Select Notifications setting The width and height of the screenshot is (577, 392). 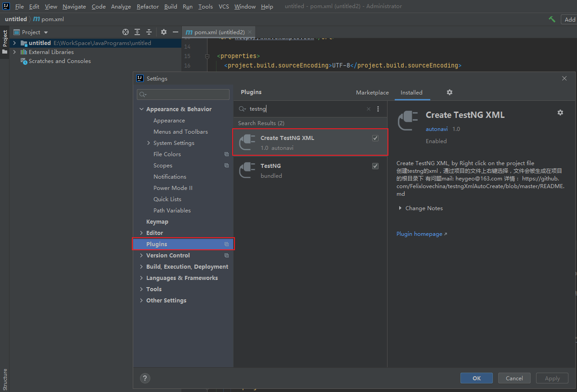(170, 176)
